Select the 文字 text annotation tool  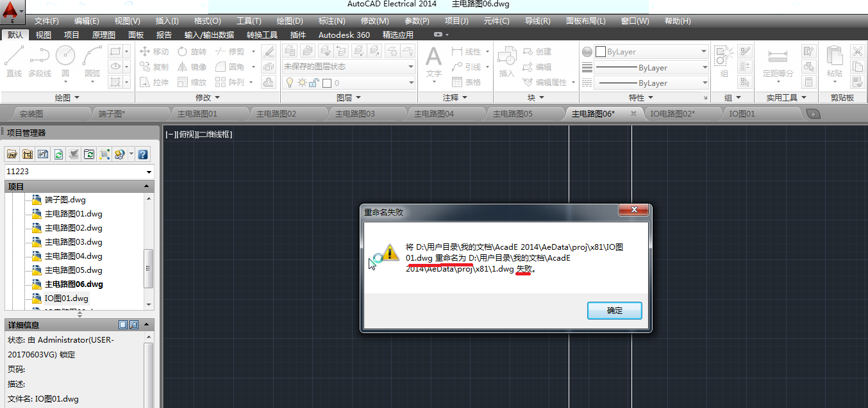(434, 61)
